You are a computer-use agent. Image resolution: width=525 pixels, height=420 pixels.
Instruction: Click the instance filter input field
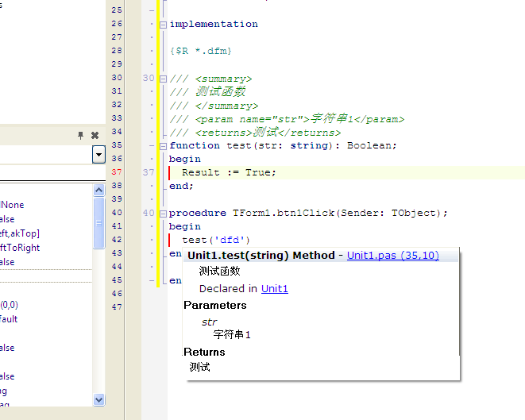[x=48, y=173]
